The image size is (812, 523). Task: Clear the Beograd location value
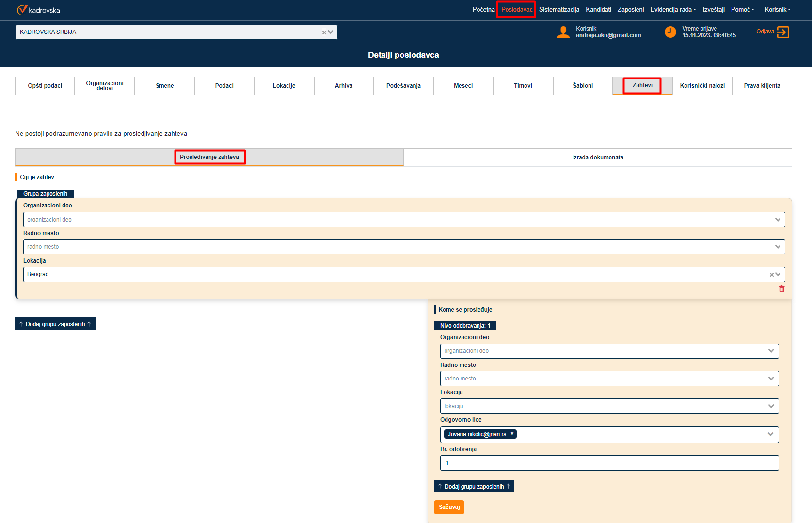pyautogui.click(x=772, y=275)
